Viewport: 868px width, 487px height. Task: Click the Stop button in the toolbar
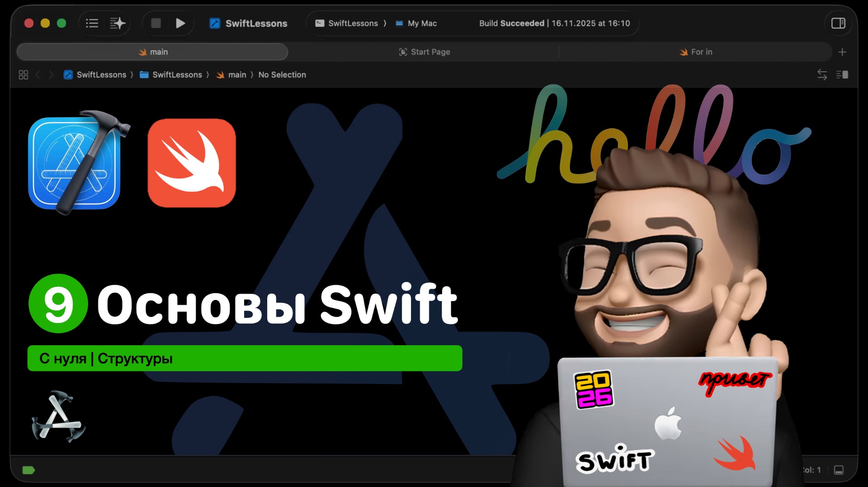(156, 23)
